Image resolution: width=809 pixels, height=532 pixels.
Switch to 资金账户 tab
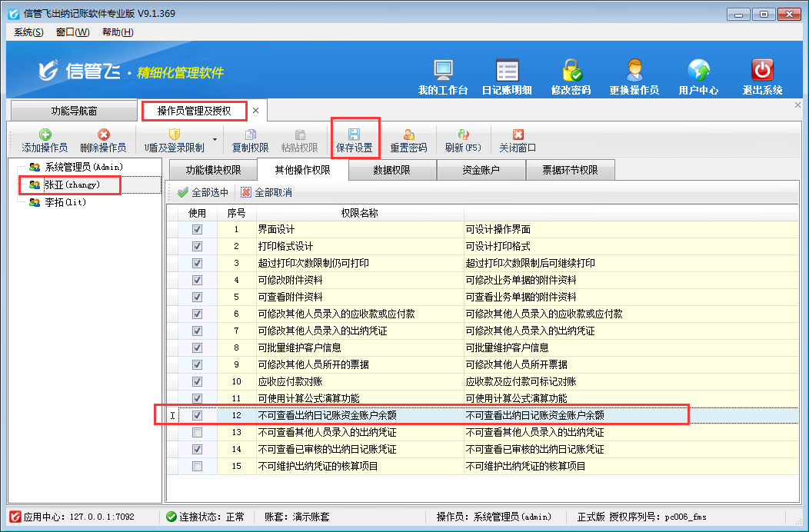tap(481, 171)
